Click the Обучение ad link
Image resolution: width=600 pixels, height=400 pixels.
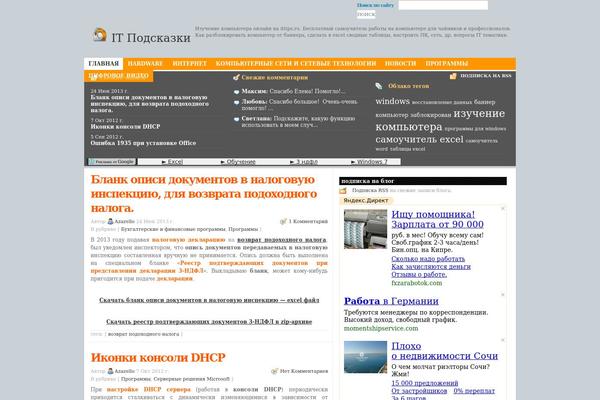pyautogui.click(x=238, y=162)
